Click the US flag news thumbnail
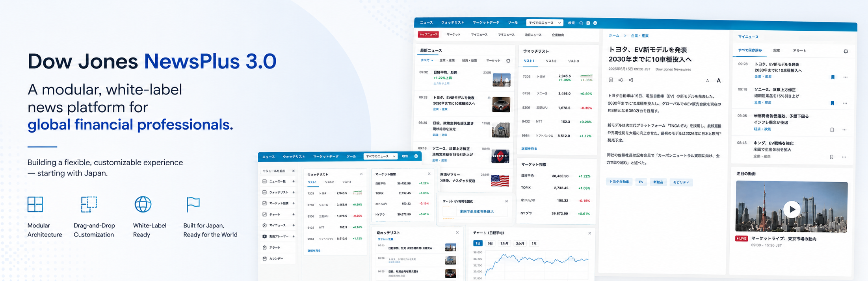868x281 pixels. click(500, 181)
